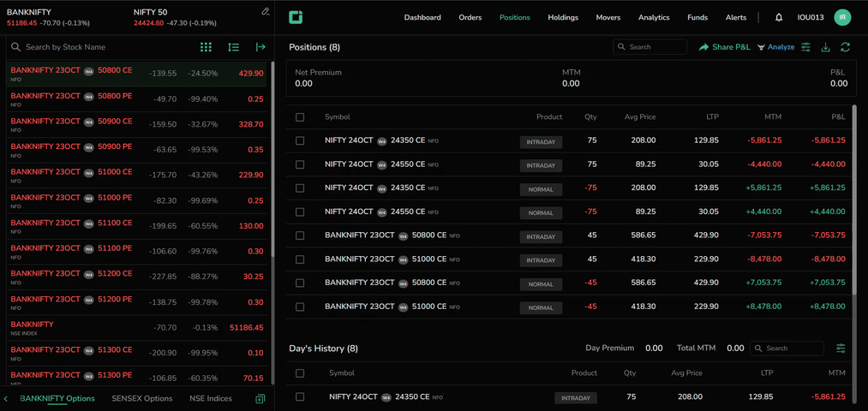This screenshot has width=868, height=411.
Task: Click the add watchlist icon at bottom
Action: (260, 399)
